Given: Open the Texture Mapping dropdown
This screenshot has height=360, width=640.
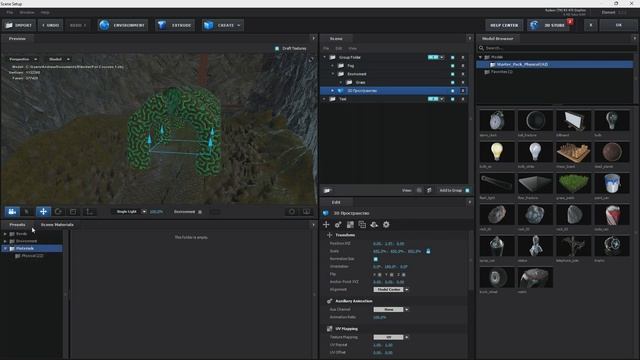Looking at the screenshot, I should coord(391,337).
